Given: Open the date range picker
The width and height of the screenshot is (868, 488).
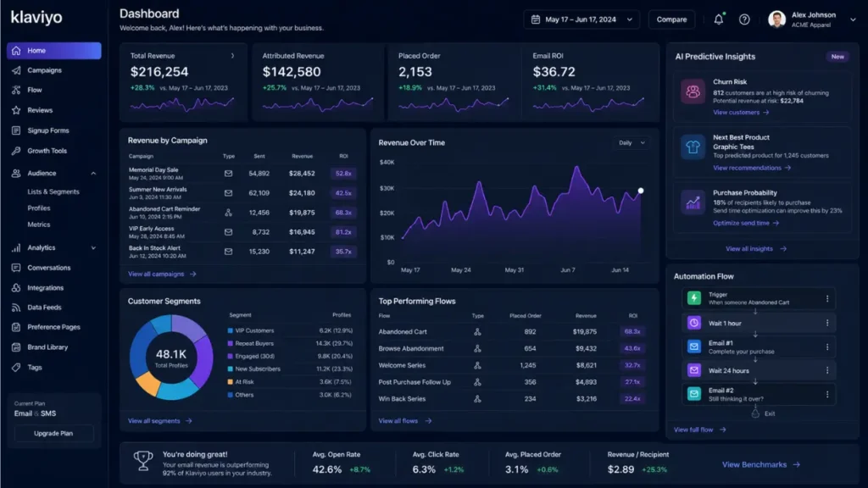Looking at the screenshot, I should [581, 19].
